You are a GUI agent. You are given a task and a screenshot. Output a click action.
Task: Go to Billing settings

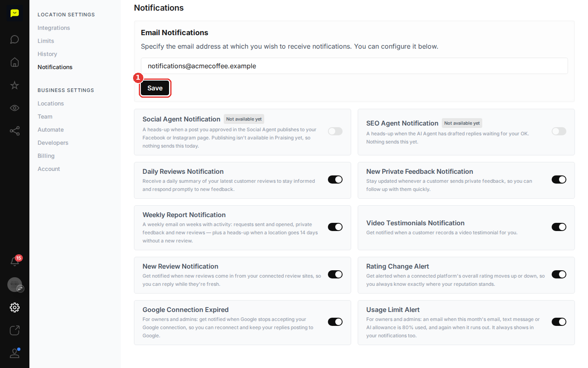point(46,156)
